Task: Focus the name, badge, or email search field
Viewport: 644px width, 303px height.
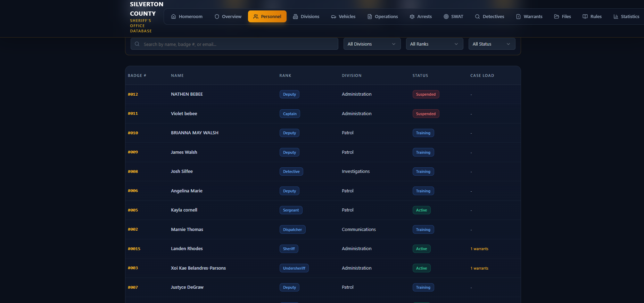Action: [234, 44]
